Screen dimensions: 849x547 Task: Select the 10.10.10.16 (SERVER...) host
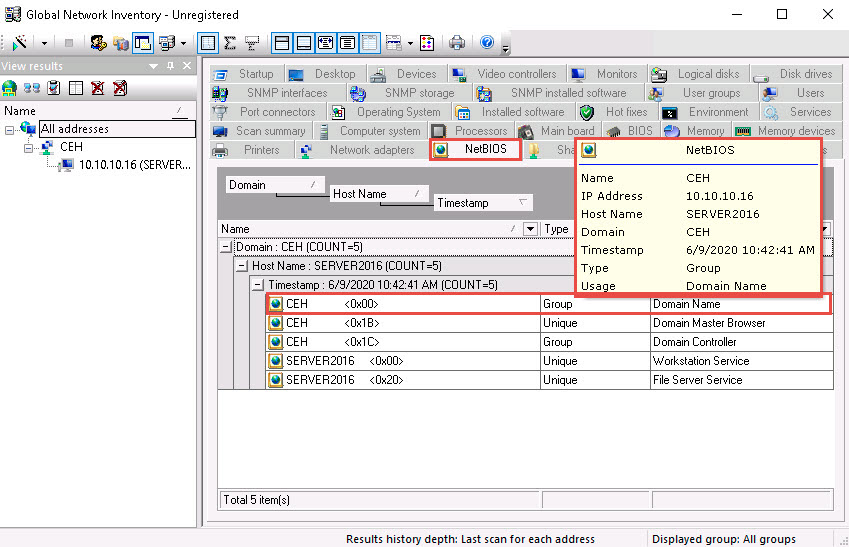click(135, 165)
